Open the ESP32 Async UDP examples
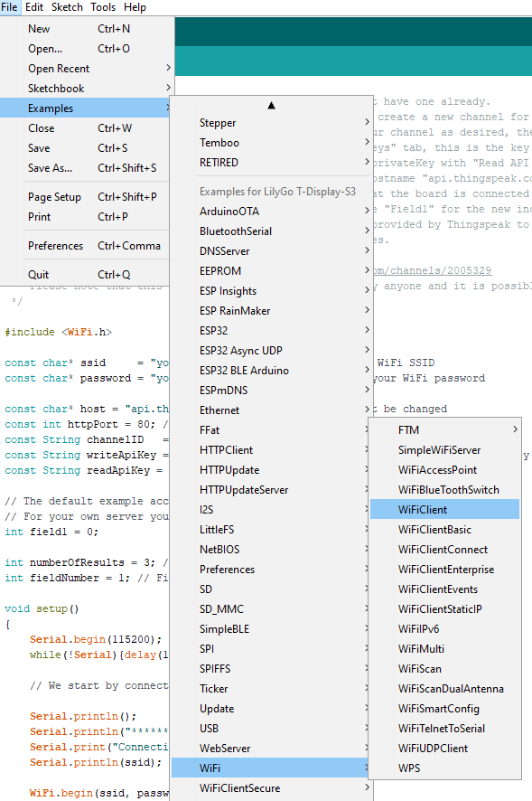 (x=271, y=351)
